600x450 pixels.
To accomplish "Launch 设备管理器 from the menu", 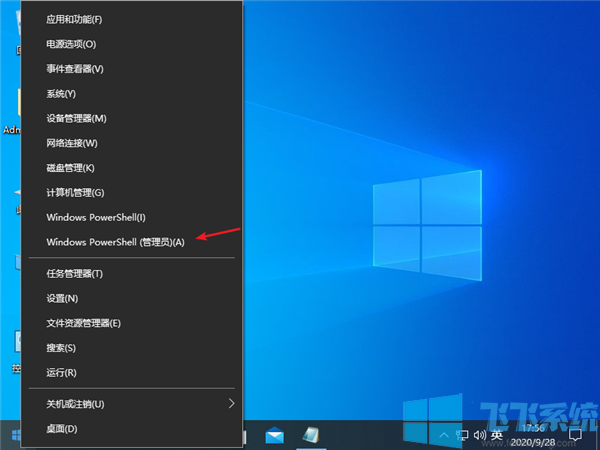I will tap(76, 118).
